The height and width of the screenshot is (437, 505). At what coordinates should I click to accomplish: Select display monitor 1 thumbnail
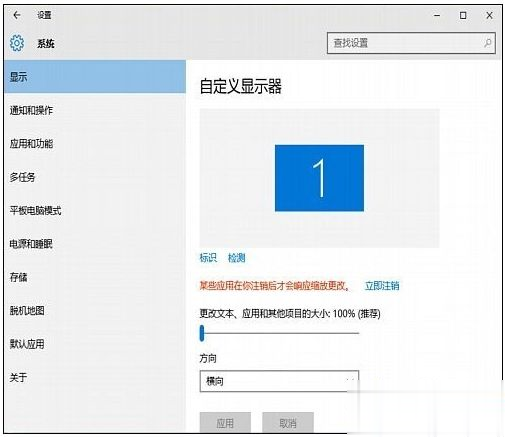pos(319,178)
